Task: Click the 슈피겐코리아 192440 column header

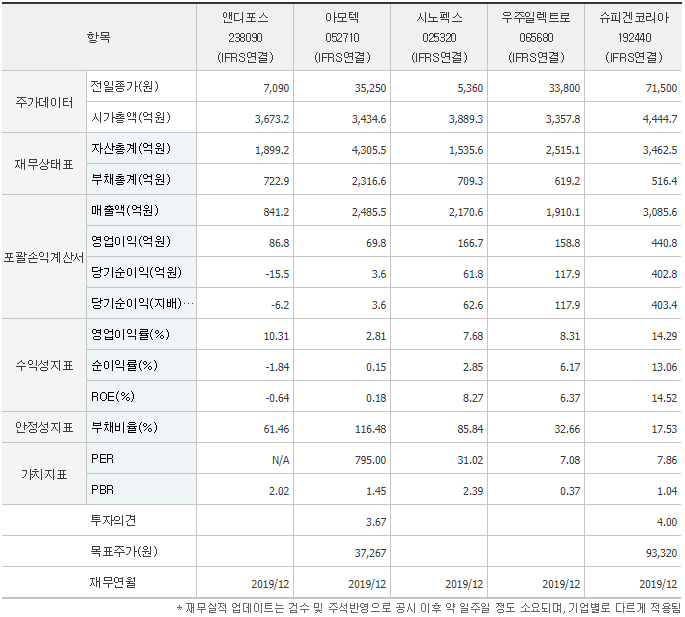Action: click(x=633, y=37)
